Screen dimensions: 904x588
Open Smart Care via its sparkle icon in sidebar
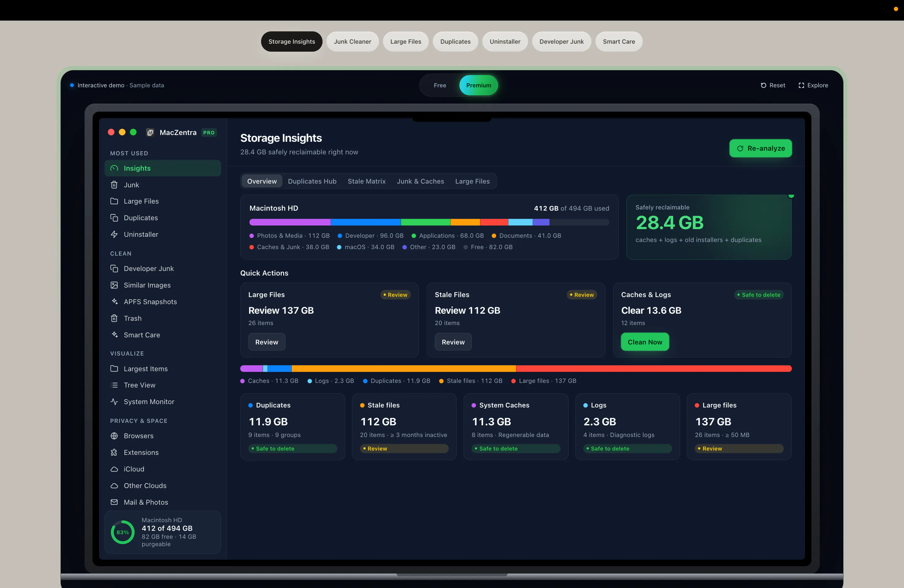coord(114,335)
